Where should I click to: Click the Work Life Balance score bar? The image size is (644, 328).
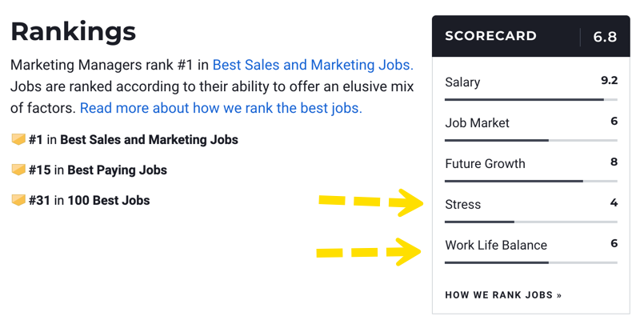(531, 262)
